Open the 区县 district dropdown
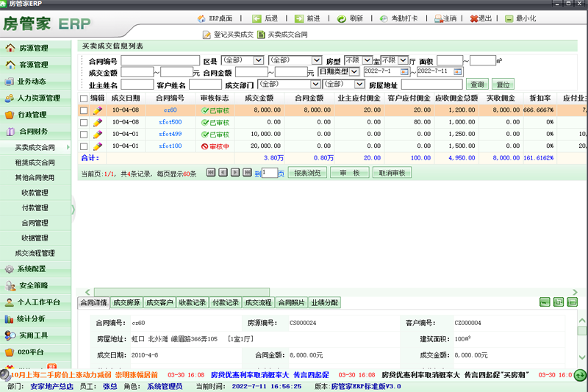 click(x=258, y=60)
